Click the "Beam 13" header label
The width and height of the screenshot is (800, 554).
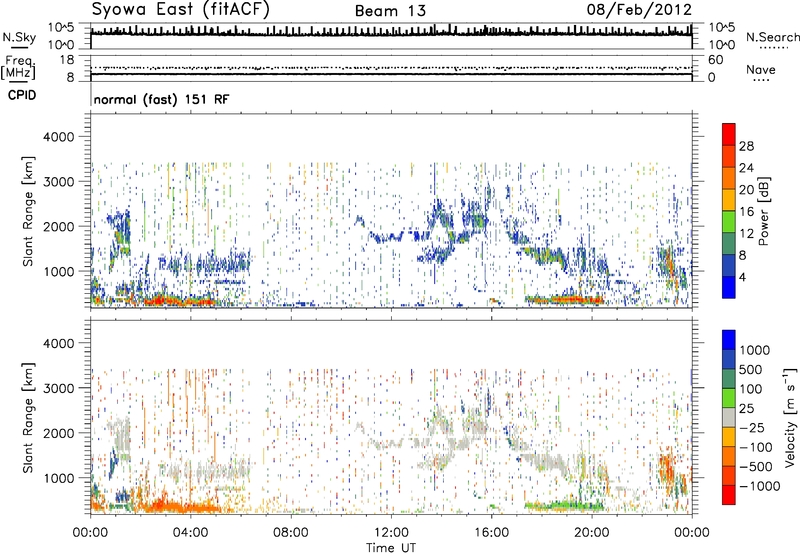coord(390,11)
